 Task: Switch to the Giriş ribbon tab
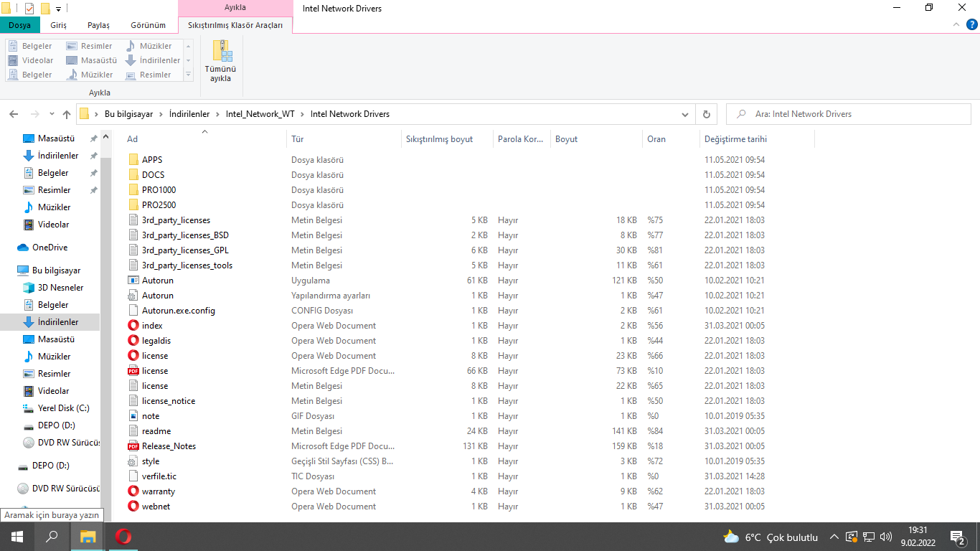[59, 25]
